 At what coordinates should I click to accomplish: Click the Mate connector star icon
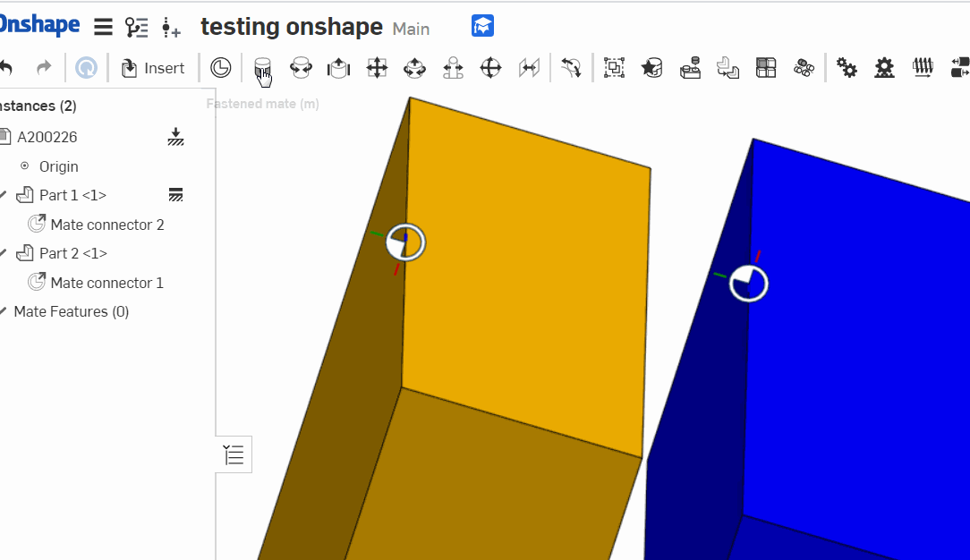(x=652, y=67)
